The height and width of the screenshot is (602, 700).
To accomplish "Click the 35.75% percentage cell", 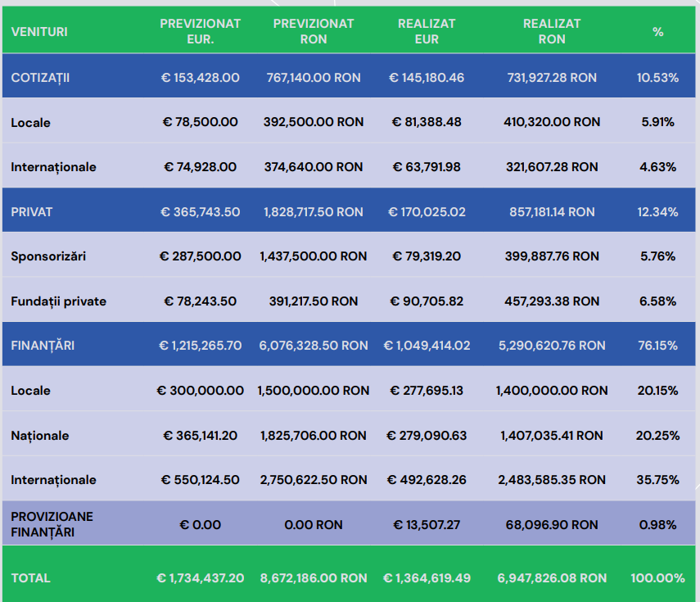I will point(657,480).
